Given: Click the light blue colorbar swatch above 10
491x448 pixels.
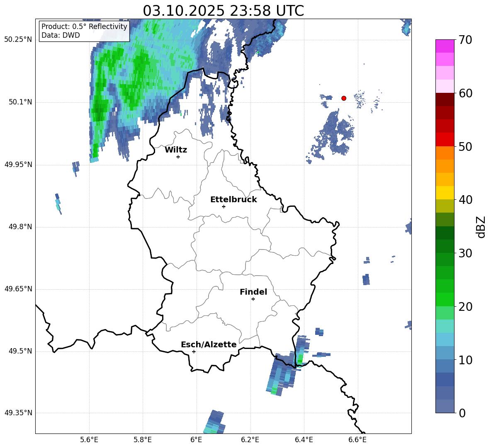Looking at the screenshot, I should pos(445,340).
